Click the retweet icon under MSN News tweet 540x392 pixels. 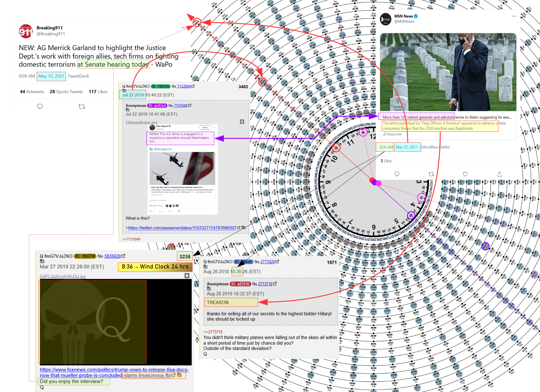tap(431, 174)
